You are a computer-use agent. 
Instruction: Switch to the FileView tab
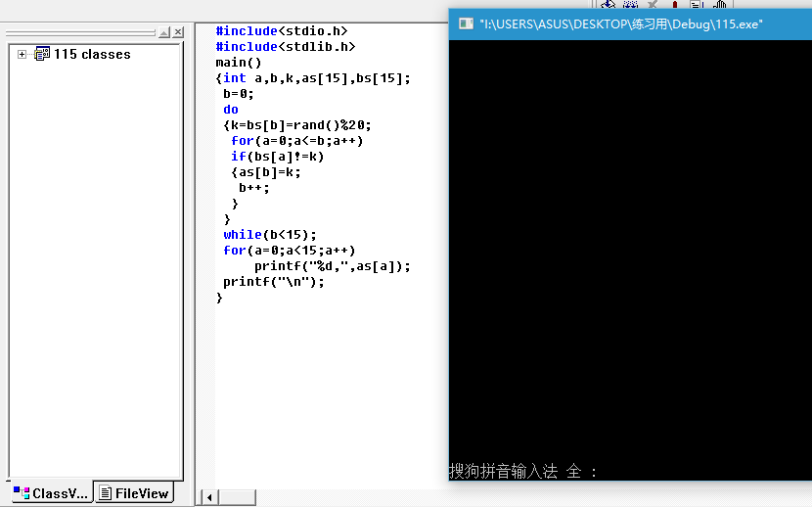coord(134,493)
